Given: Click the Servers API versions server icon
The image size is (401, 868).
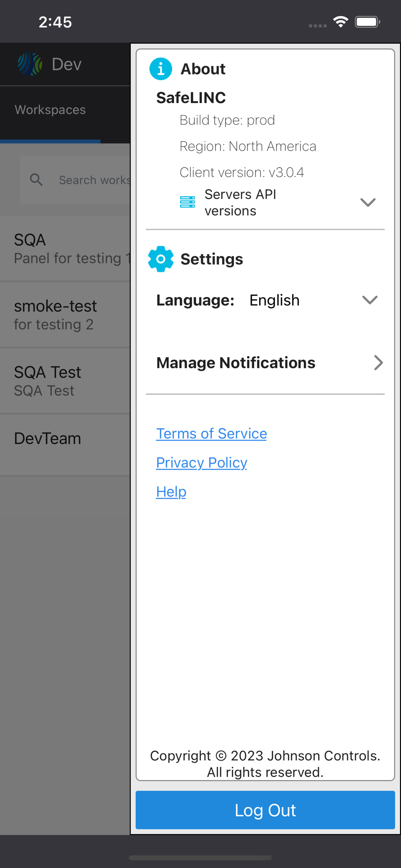Looking at the screenshot, I should pos(187,202).
